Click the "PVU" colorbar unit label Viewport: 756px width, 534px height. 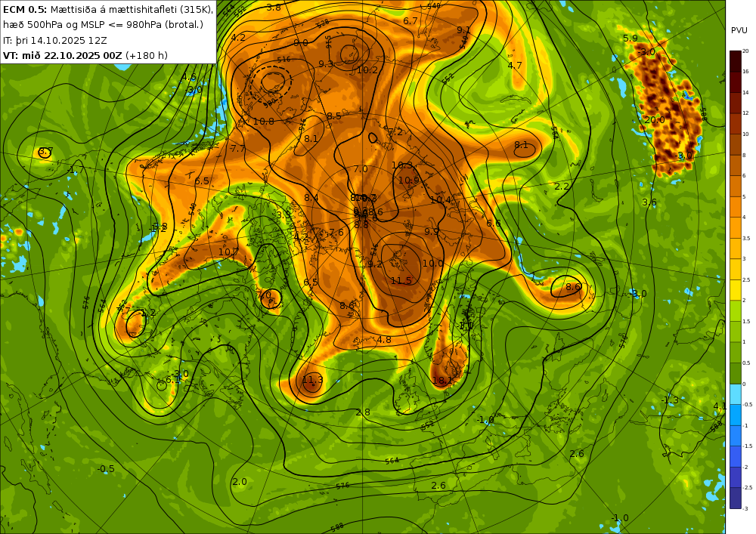739,30
